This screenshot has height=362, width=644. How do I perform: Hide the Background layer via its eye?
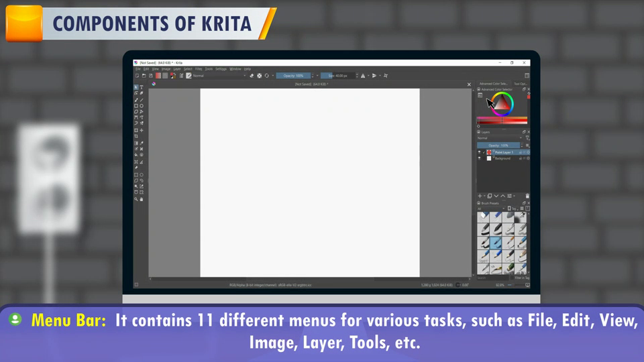click(x=479, y=158)
